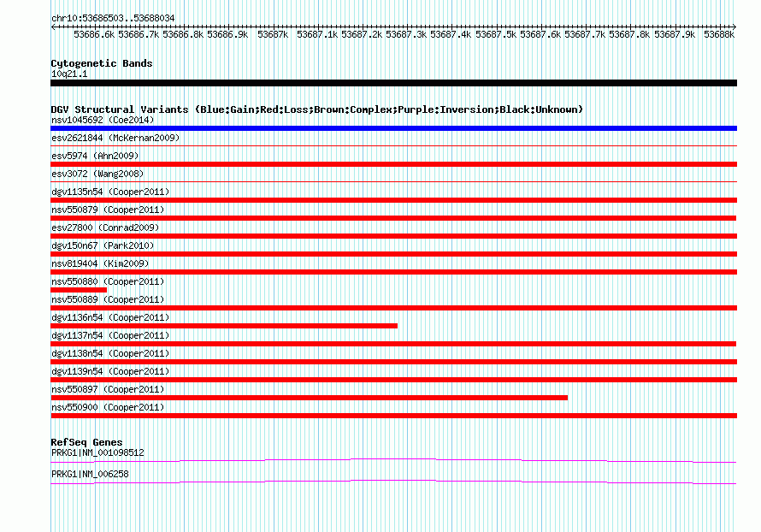Open variant esv5974 (Ahn2009) label
This screenshot has height=532, width=761.
[95, 156]
